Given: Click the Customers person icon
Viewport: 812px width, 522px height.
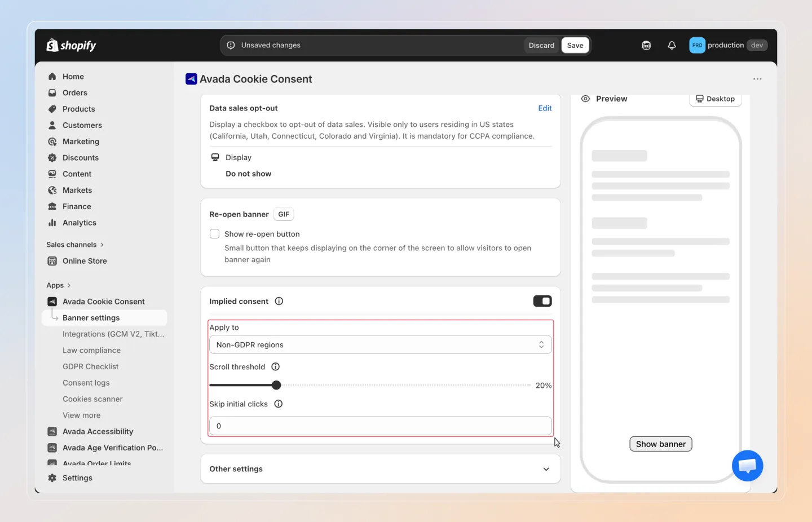Looking at the screenshot, I should (52, 125).
